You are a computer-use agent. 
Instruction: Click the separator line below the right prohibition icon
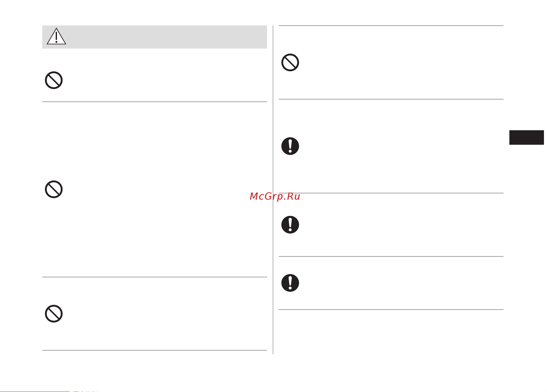pyautogui.click(x=391, y=99)
